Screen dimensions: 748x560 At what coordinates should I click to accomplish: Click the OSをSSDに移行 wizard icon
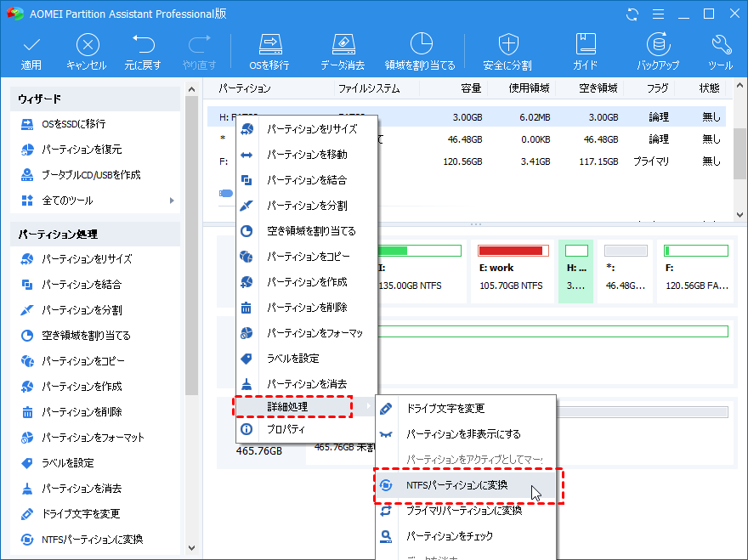pos(27,125)
